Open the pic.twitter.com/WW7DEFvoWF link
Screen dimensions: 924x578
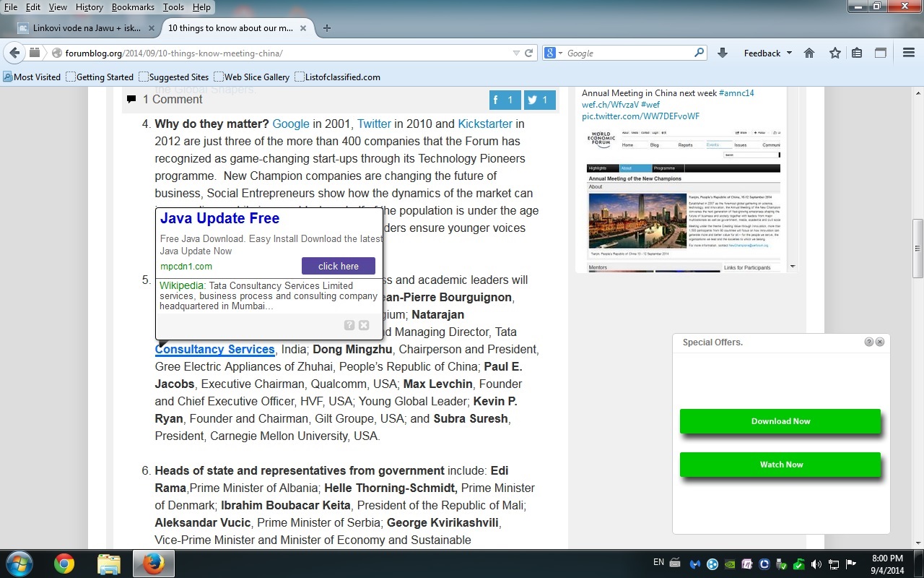point(640,116)
